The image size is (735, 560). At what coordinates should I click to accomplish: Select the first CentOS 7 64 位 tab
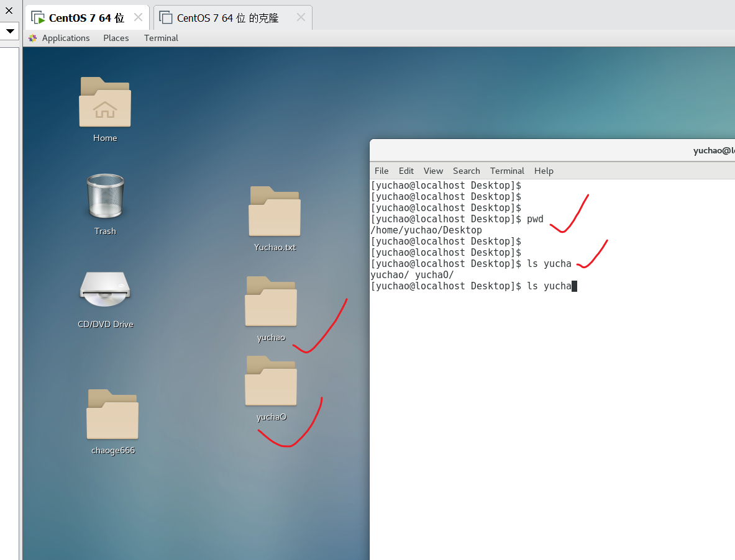click(x=86, y=18)
